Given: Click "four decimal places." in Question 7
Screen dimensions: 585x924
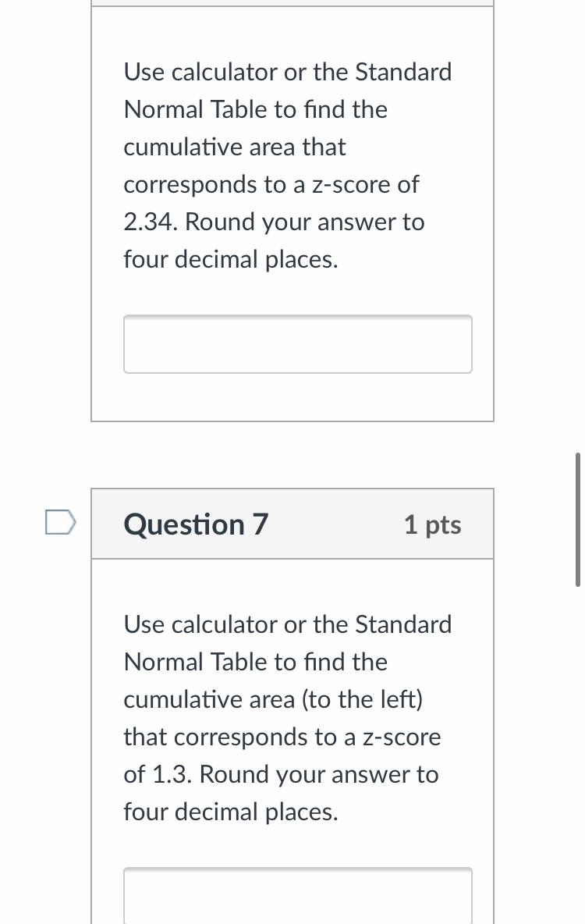Looking at the screenshot, I should click(x=231, y=812).
